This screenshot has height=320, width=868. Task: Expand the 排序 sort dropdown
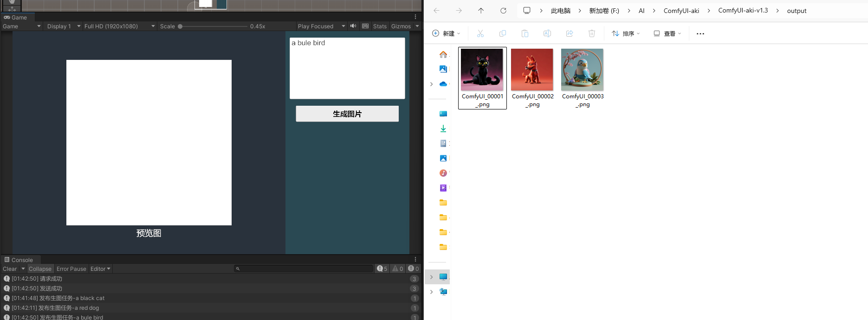point(626,33)
